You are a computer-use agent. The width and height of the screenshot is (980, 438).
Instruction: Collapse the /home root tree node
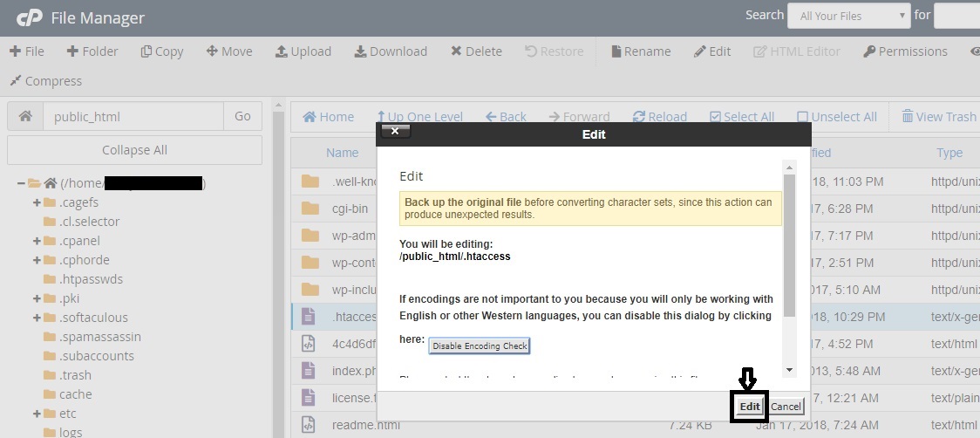pos(20,183)
